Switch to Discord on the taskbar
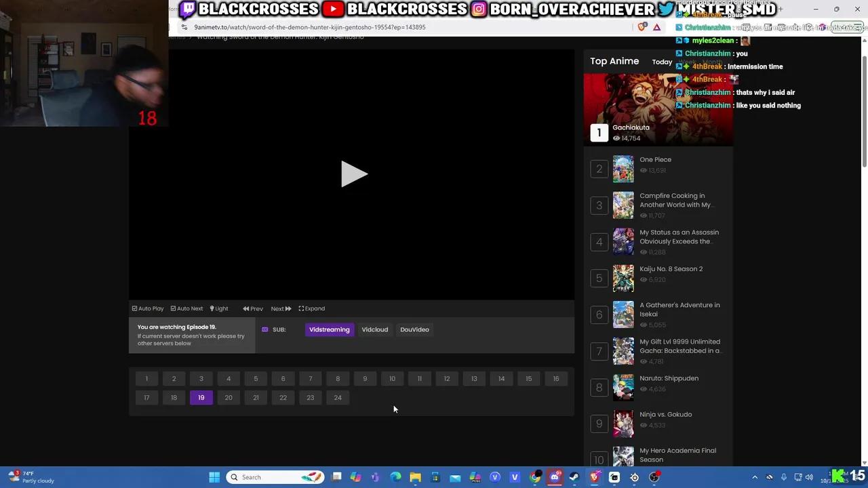This screenshot has height=488, width=868. coord(555,477)
